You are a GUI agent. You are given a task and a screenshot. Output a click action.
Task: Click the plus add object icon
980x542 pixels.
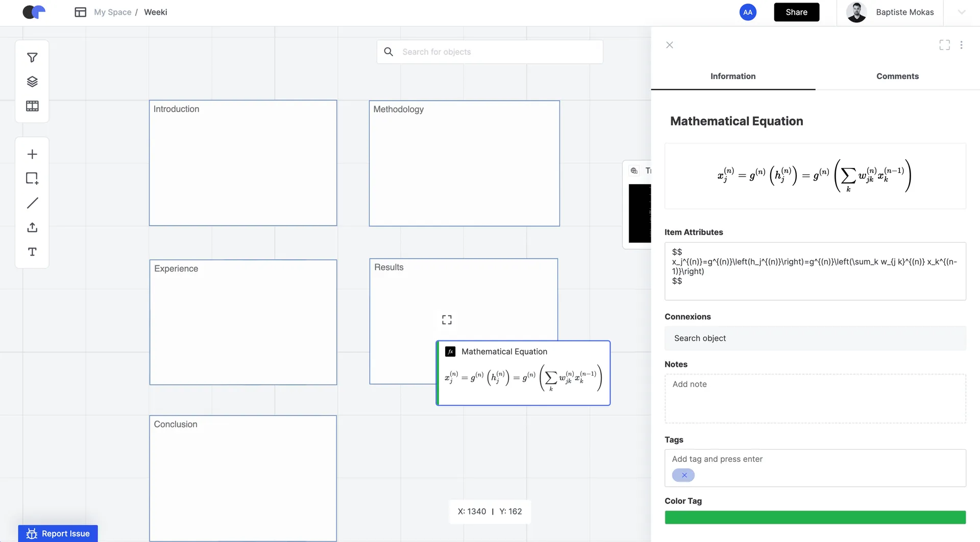coord(32,154)
